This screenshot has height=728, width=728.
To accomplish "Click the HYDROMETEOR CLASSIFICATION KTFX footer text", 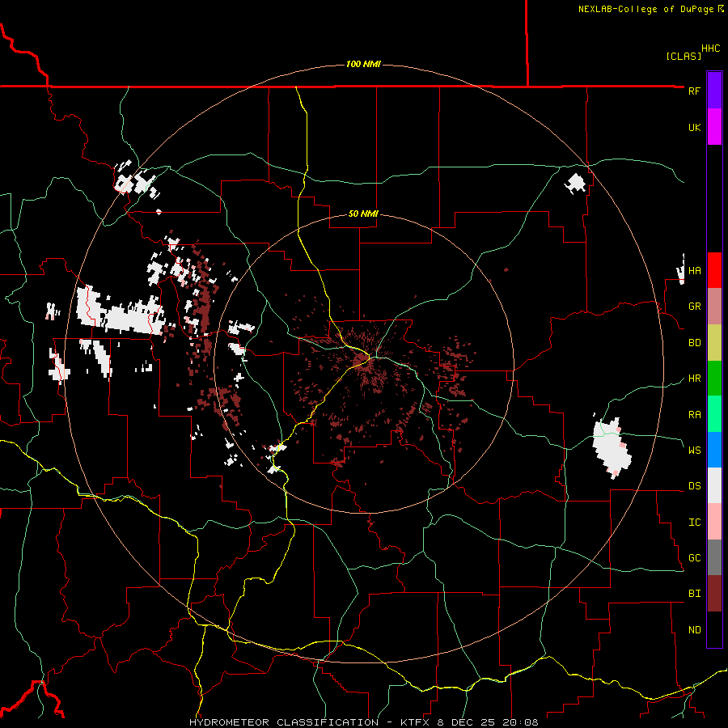I will [x=363, y=722].
